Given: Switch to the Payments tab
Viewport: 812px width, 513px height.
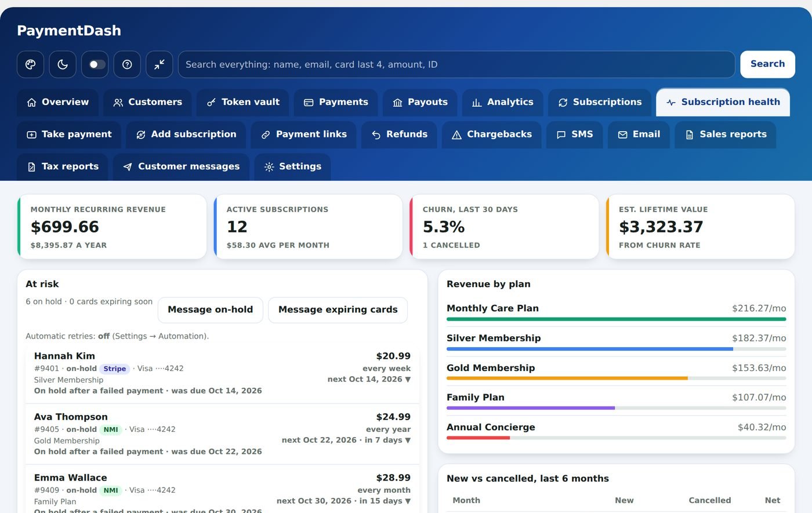Looking at the screenshot, I should (336, 102).
